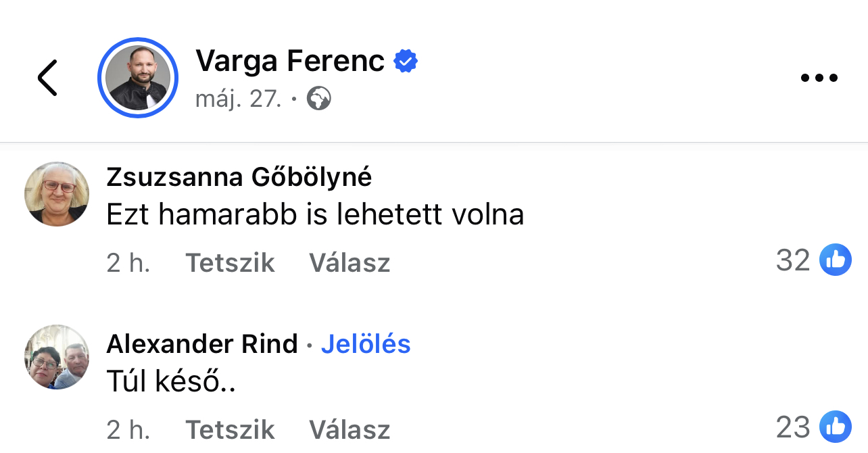The height and width of the screenshot is (453, 868).
Task: Click the máj. 27. post date
Action: point(238,99)
